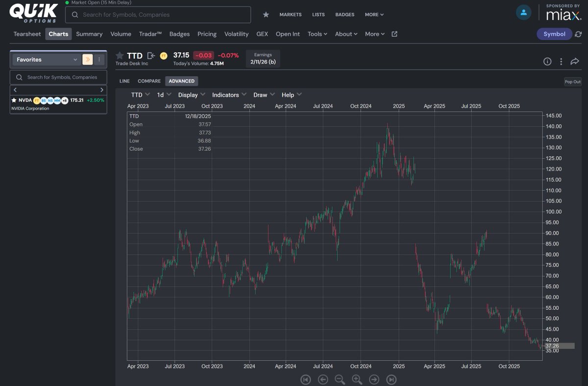Click the export arrow icon next to TTD
This screenshot has width=588, height=386.
coord(151,55)
